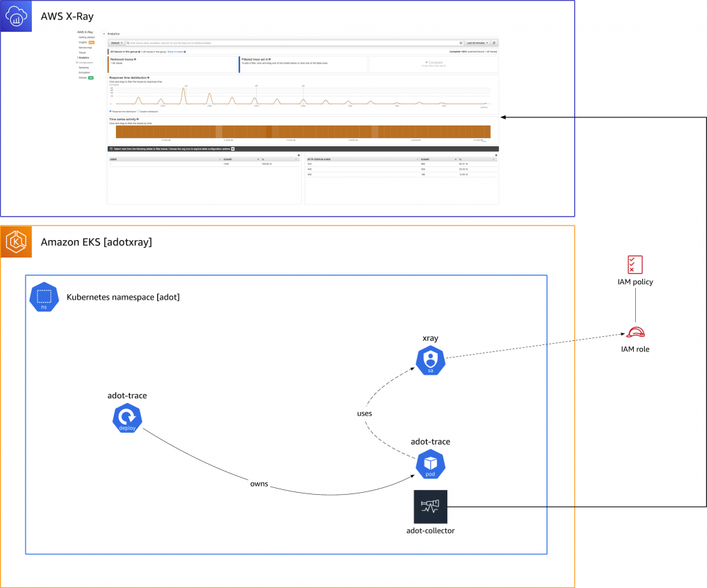Screen dimensions: 707x588
Task: Sort by the USER column header arrow
Action: [220, 159]
